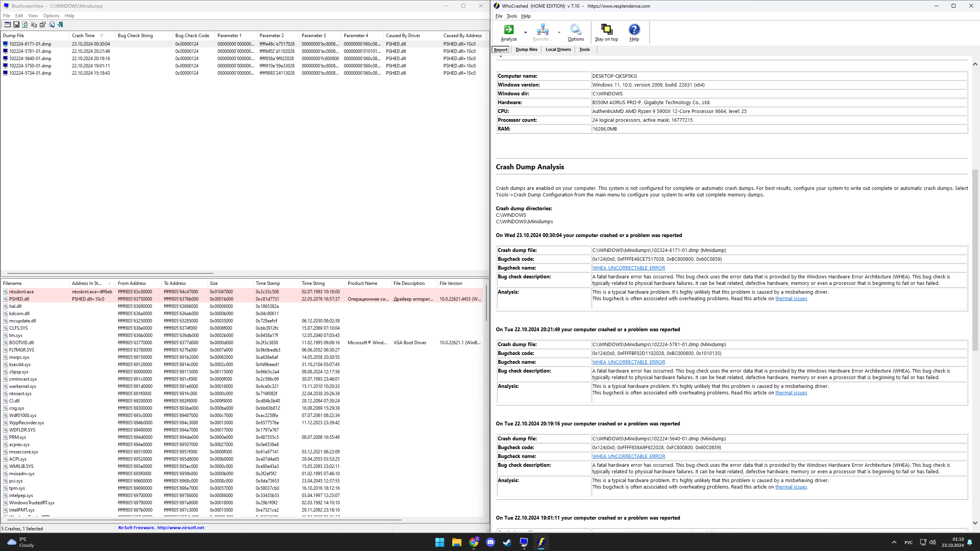
Task: Open Discord from the taskbar
Action: click(491, 542)
